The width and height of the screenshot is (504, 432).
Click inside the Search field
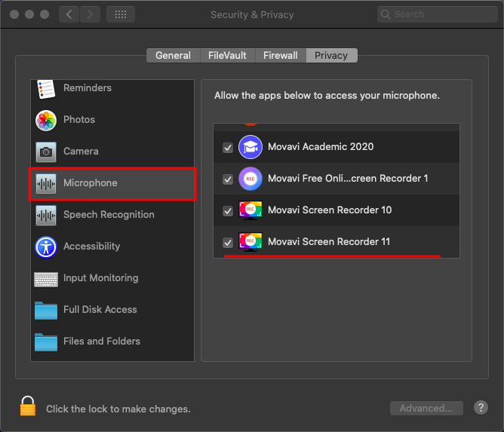pos(438,14)
